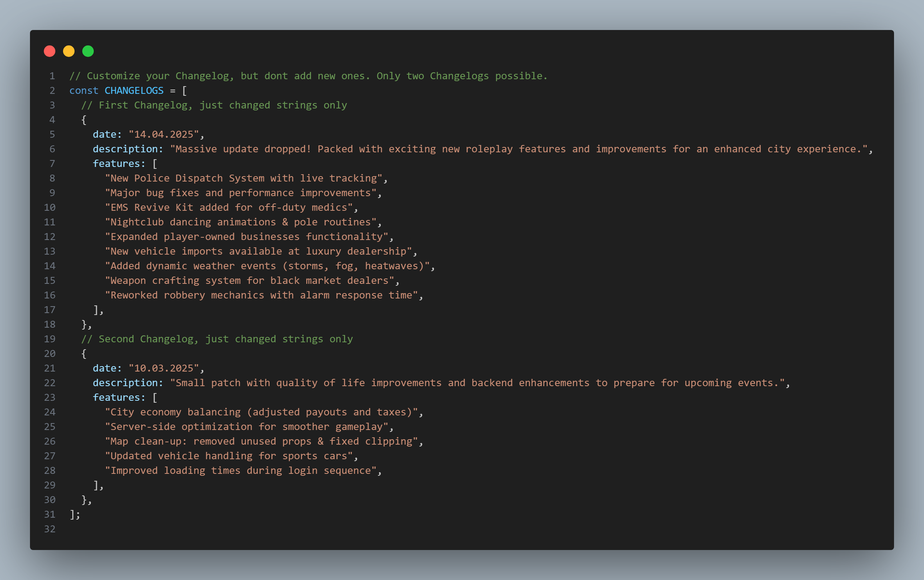Screen dimensions: 924x580
Task: Click the "Weapon crafting system" string
Action: (x=249, y=280)
